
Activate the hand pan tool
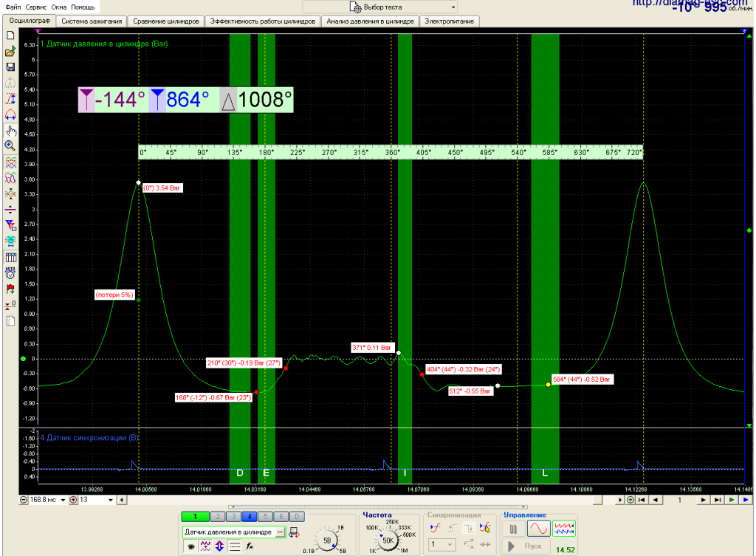(x=10, y=131)
